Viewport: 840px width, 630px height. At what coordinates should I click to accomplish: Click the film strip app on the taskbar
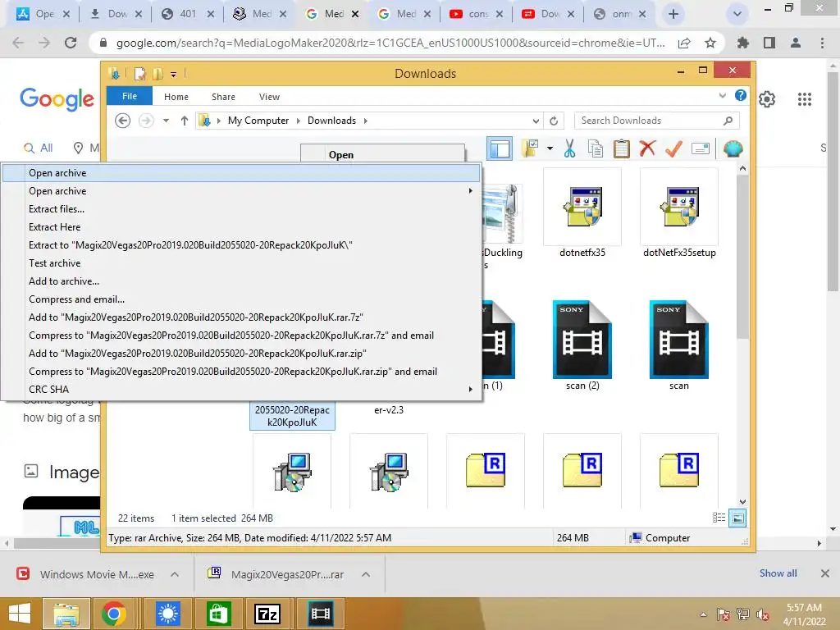pos(321,614)
